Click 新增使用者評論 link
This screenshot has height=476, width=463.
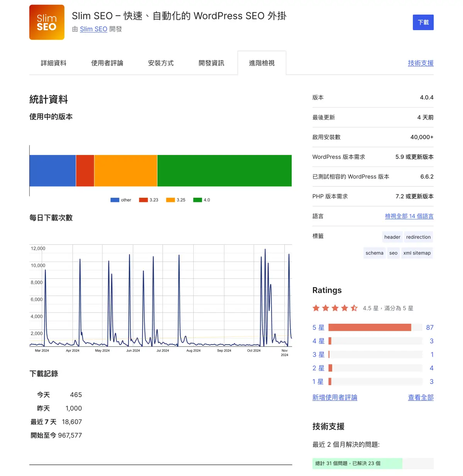335,397
